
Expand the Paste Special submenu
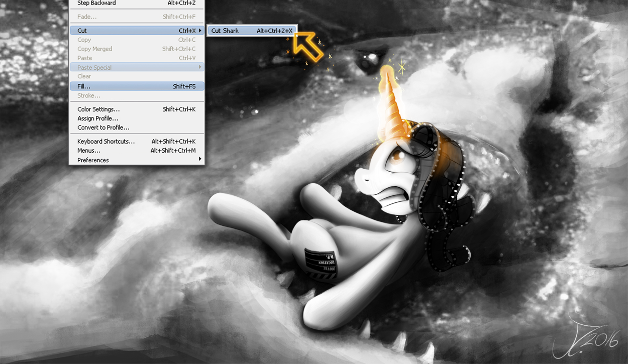[x=137, y=67]
